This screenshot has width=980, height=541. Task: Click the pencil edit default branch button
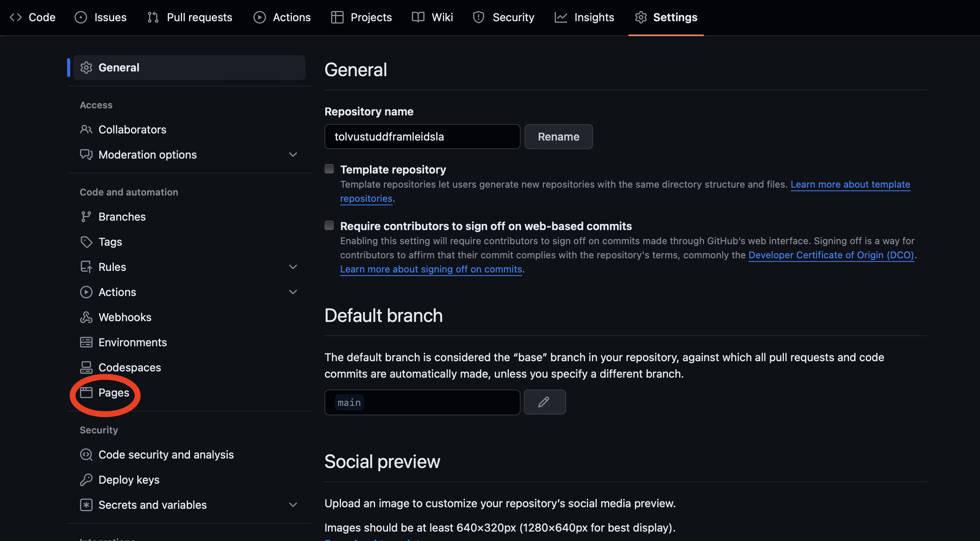[545, 402]
